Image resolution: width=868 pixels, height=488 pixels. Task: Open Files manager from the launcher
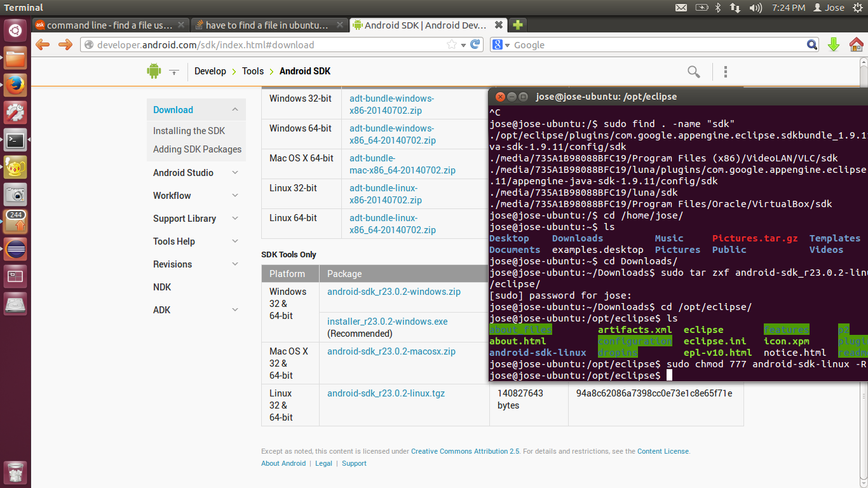click(x=15, y=58)
